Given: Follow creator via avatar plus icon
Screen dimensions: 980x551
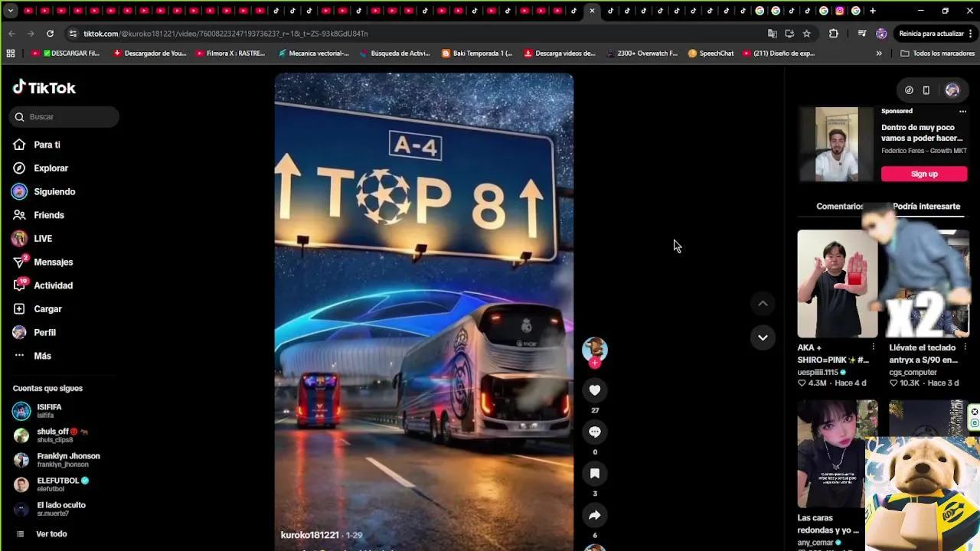Looking at the screenshot, I should tap(595, 363).
